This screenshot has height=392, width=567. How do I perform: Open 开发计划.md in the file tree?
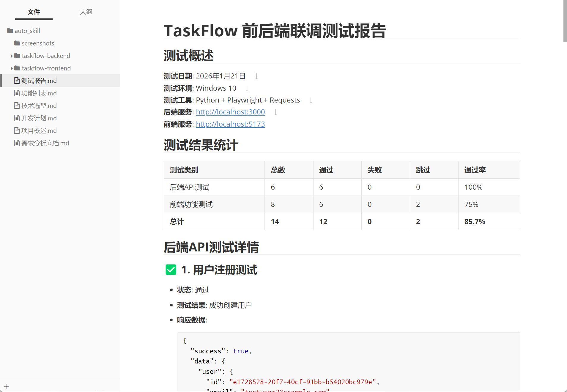[39, 118]
